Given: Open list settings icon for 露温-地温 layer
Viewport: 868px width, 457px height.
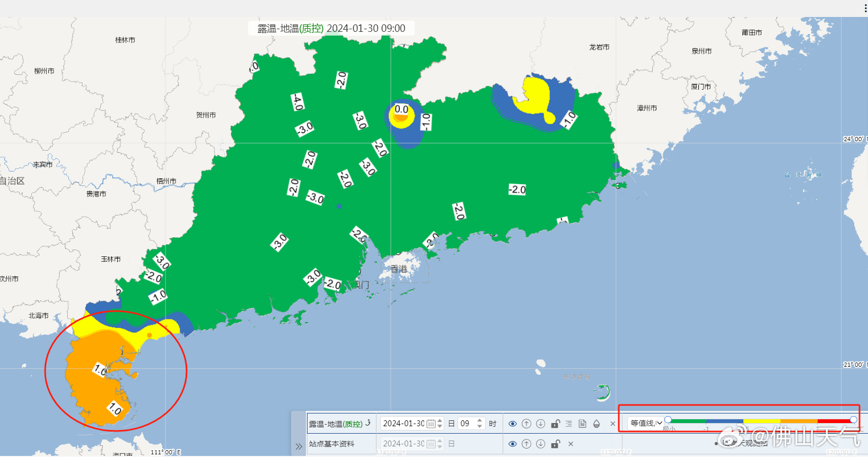Looking at the screenshot, I should (x=568, y=424).
